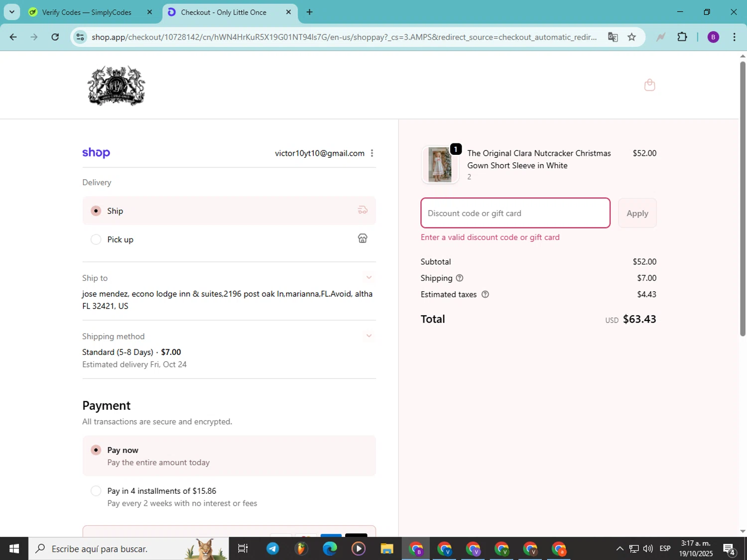Viewport: 747px width, 560px height.
Task: Click the Estimated delivery Fri, Oct 24 text
Action: point(134,364)
